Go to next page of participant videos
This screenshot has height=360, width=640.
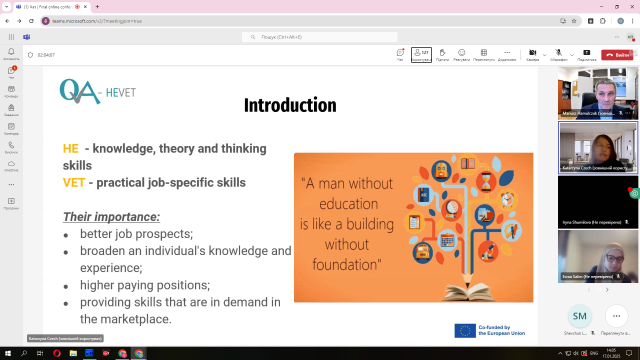607,289
